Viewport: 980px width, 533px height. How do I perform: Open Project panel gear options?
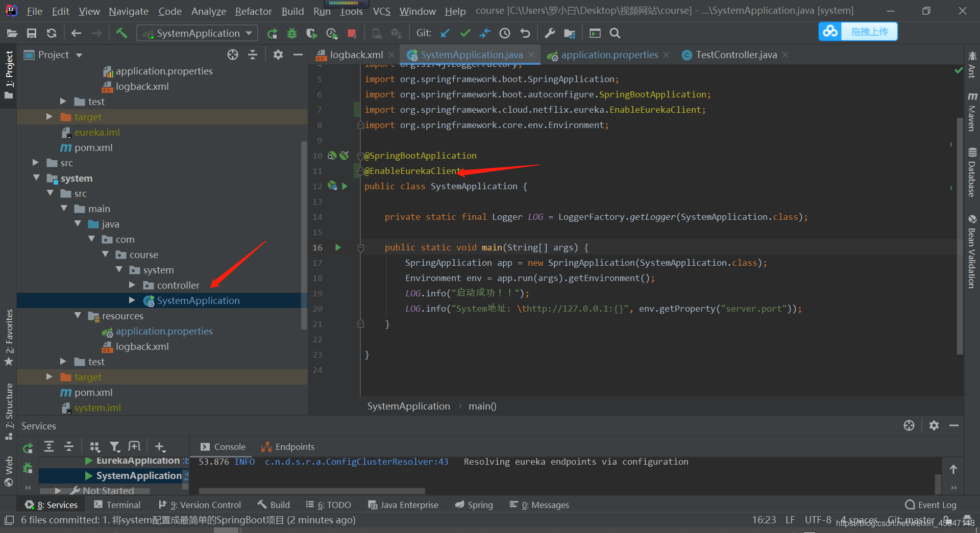pos(278,55)
